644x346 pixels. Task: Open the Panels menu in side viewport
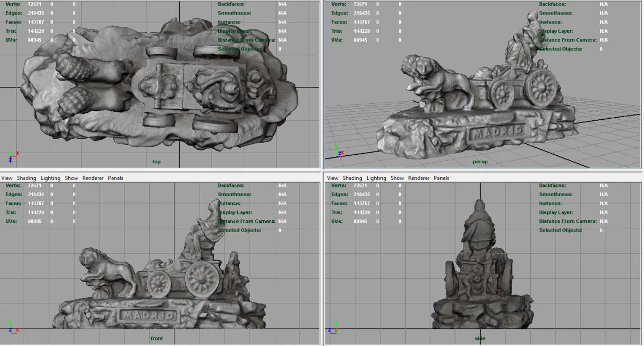pyautogui.click(x=441, y=178)
